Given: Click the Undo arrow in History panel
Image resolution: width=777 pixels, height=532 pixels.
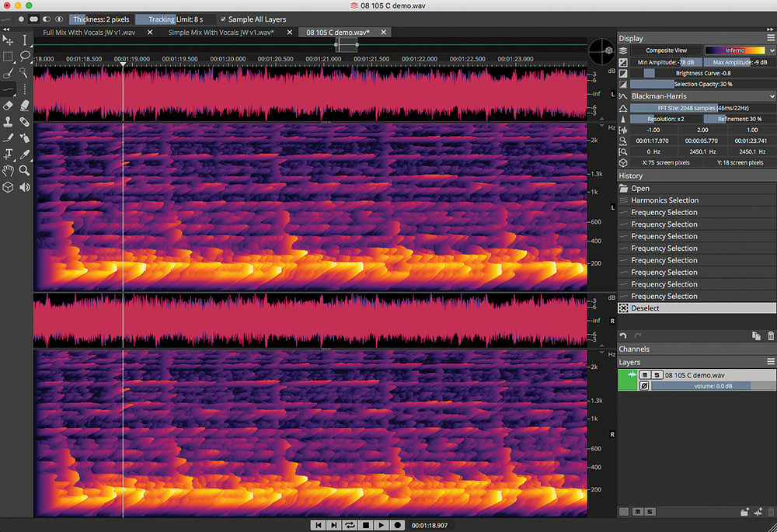Looking at the screenshot, I should click(623, 336).
